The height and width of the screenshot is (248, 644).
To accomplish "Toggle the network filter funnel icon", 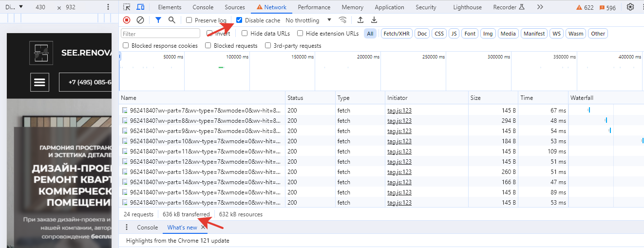I will click(x=158, y=20).
